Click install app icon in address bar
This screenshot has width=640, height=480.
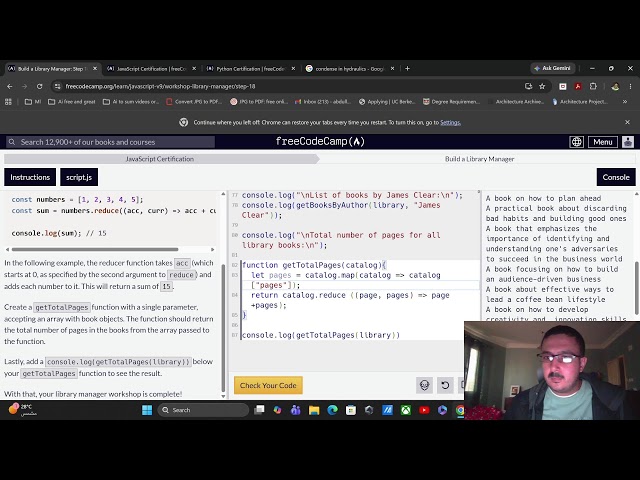click(529, 87)
